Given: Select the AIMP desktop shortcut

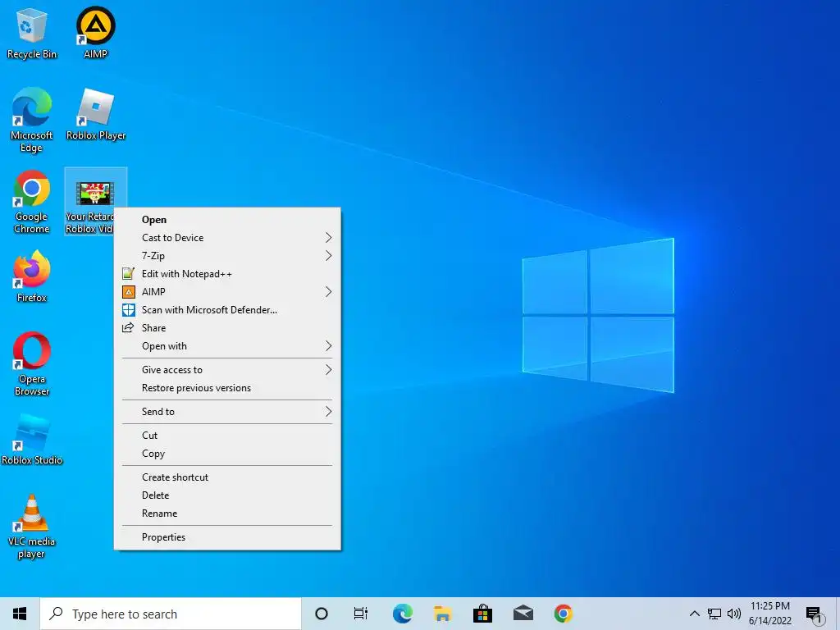Looking at the screenshot, I should [x=95, y=33].
